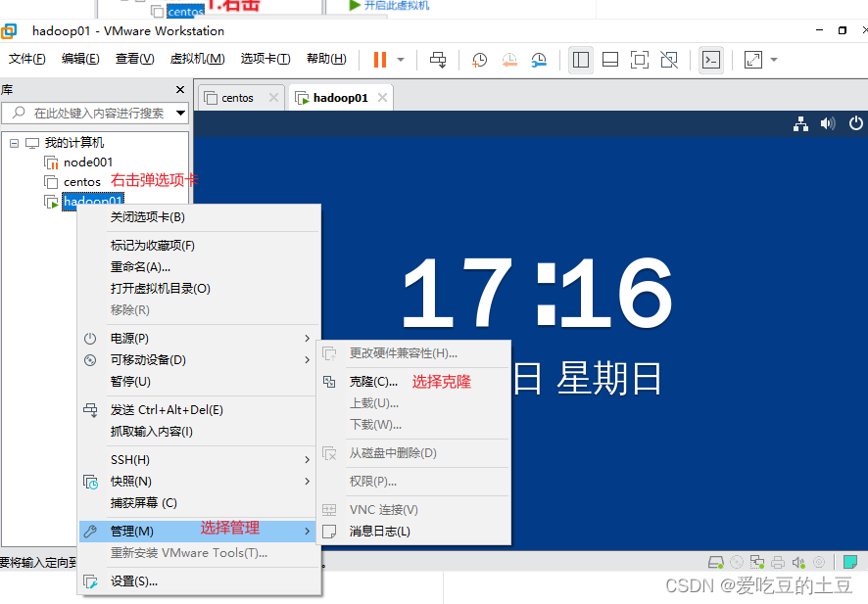
Task: Click the Unity mode icon
Action: tap(669, 60)
